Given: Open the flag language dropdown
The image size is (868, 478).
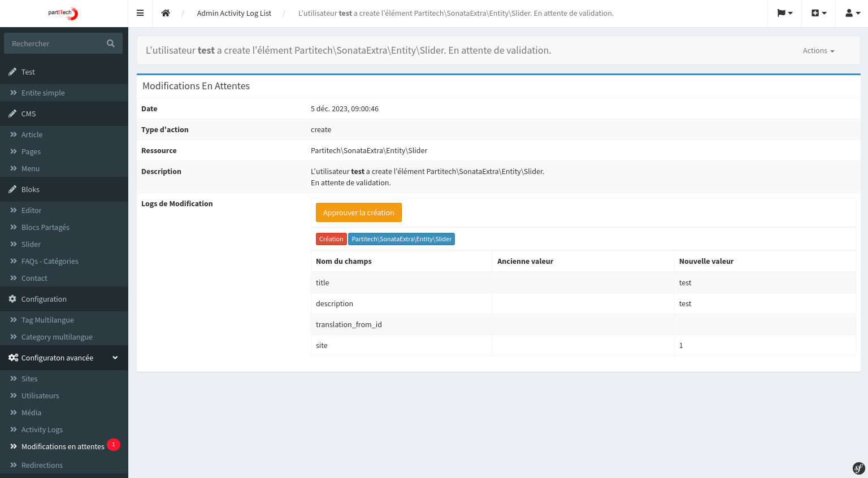Looking at the screenshot, I should click(x=784, y=13).
